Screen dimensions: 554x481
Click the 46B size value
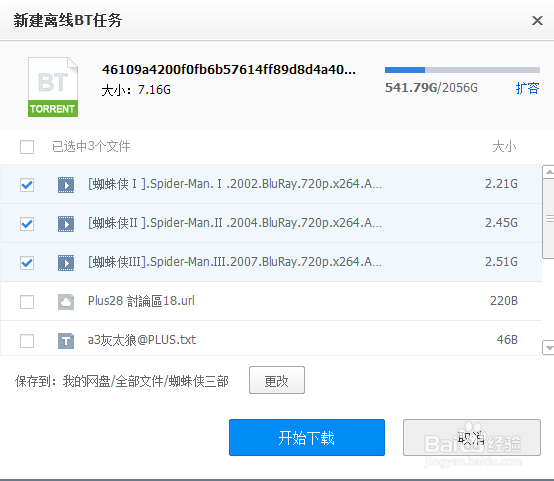pyautogui.click(x=507, y=340)
